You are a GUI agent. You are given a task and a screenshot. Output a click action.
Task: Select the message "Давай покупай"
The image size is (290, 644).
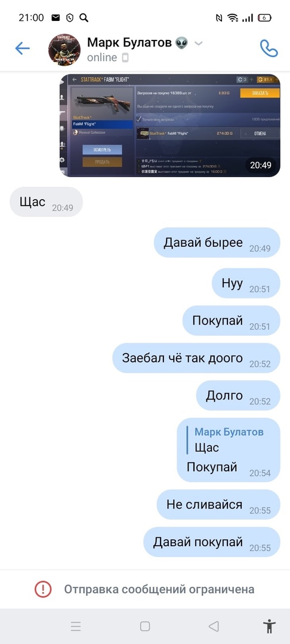pyautogui.click(x=212, y=542)
